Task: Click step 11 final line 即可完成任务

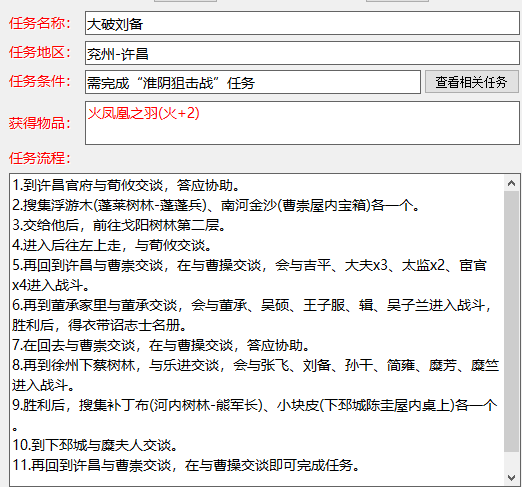Action: click(x=186, y=465)
